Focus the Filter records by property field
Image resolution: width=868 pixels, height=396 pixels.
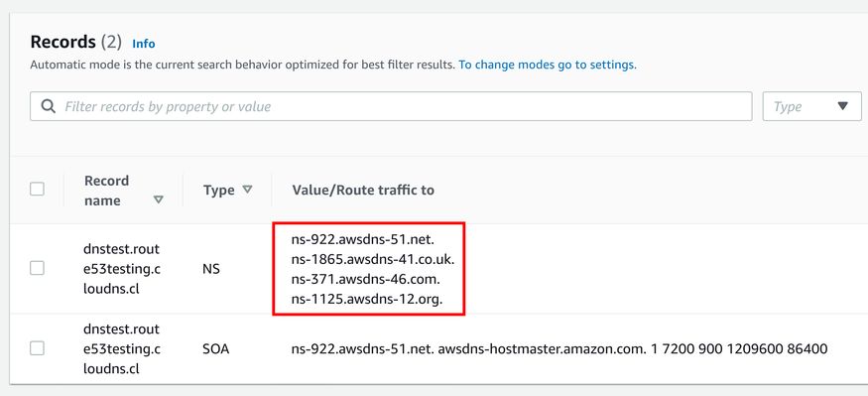(x=391, y=106)
